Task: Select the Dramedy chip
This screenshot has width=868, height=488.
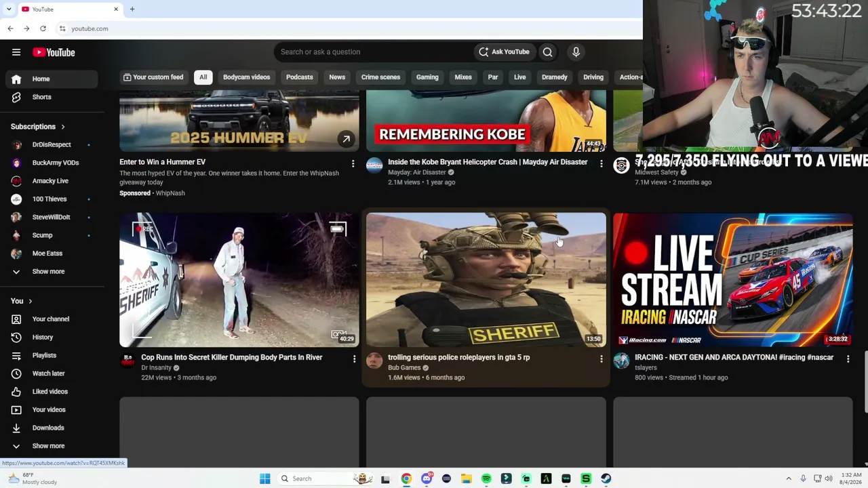Action: (554, 77)
